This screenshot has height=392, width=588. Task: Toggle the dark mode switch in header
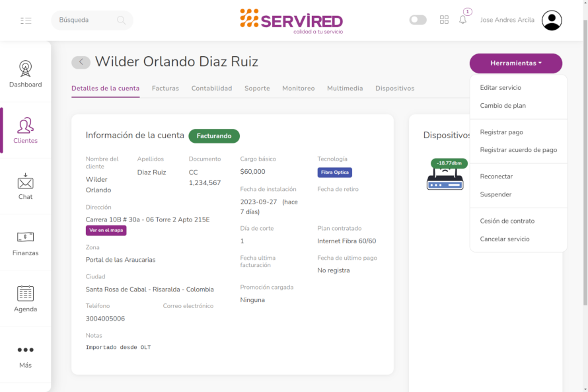418,20
